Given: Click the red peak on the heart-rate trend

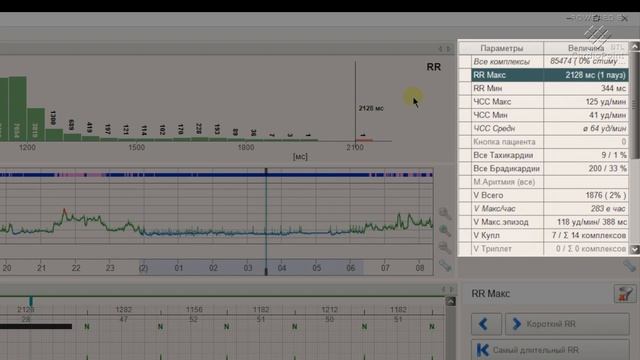Looking at the screenshot, I should point(64,212).
